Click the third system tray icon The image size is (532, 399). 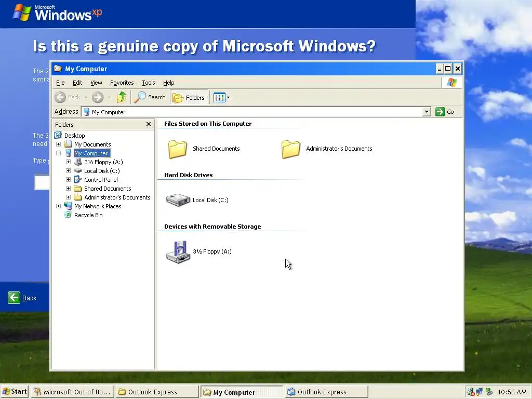489,392
